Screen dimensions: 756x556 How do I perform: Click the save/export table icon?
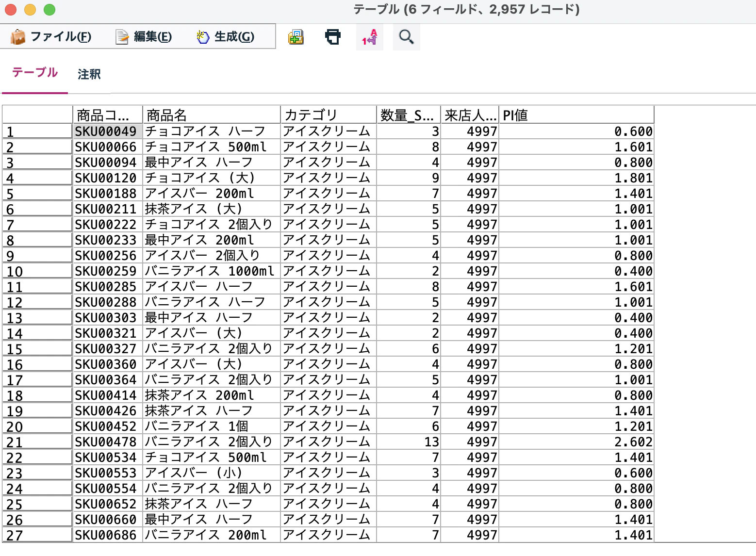pyautogui.click(x=296, y=37)
